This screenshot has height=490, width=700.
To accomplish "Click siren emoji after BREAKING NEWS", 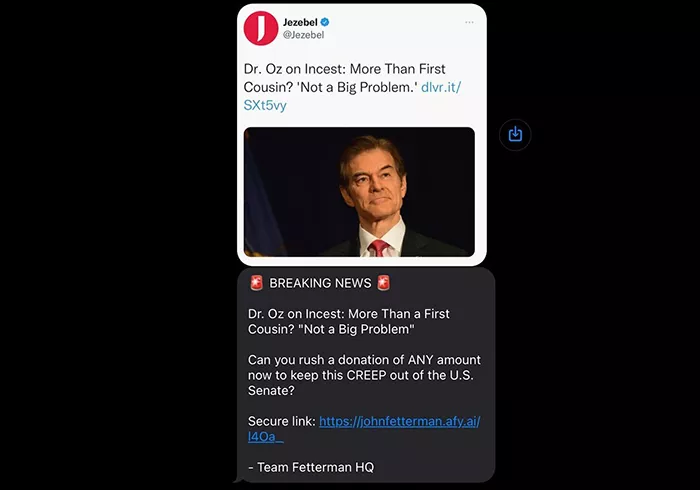I will coord(384,283).
